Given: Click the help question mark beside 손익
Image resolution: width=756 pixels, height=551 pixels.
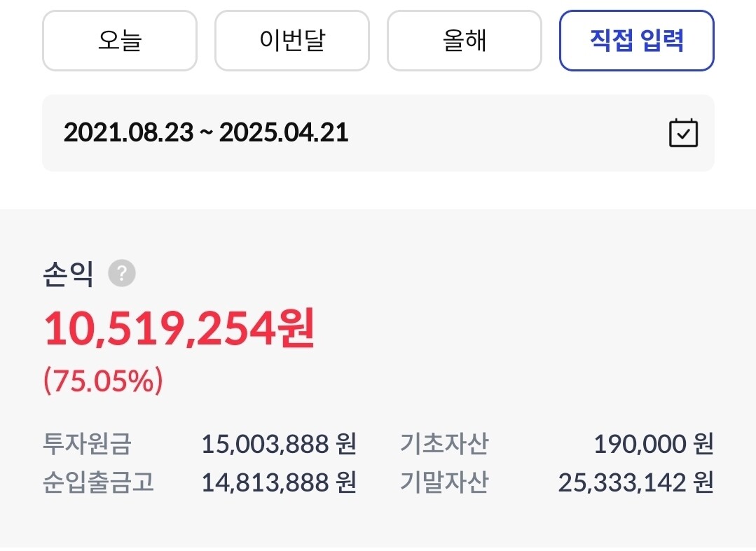Looking at the screenshot, I should 122,273.
